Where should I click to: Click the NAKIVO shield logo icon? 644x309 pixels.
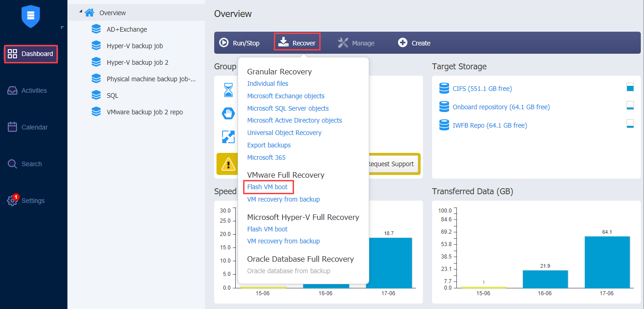(31, 17)
